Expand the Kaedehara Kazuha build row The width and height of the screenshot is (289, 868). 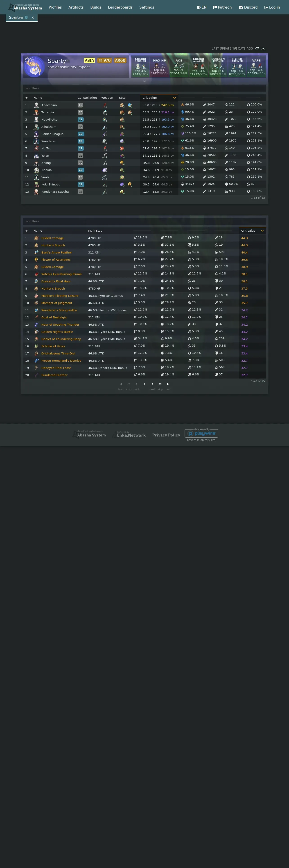pos(144,192)
